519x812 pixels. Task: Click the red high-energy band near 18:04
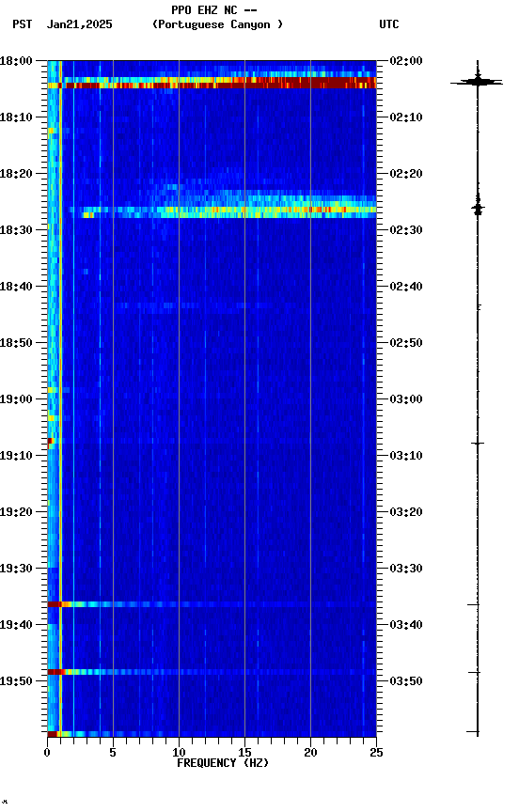(x=212, y=83)
